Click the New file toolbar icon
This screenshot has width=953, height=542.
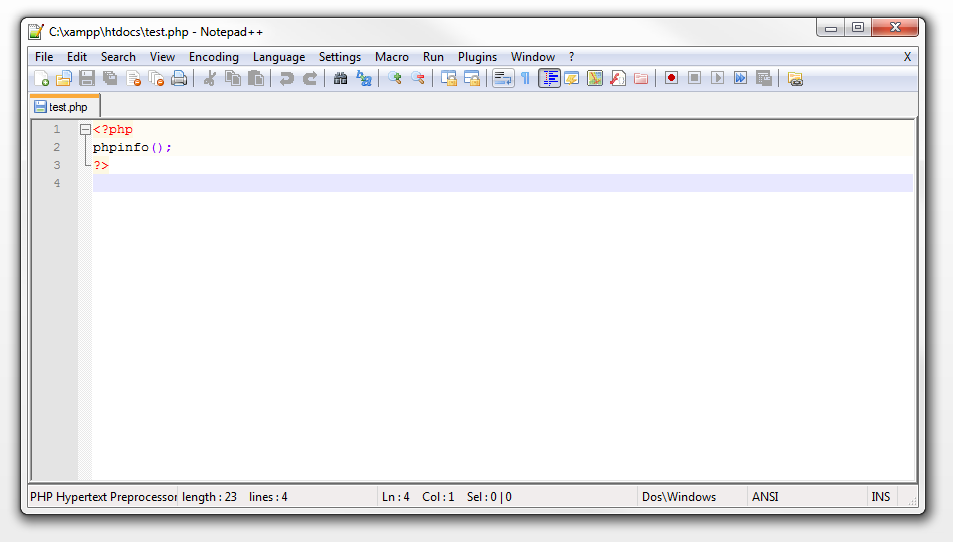pos(41,78)
